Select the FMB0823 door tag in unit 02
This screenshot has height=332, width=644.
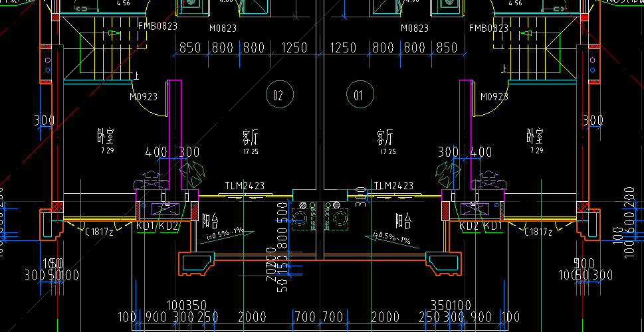[158, 27]
